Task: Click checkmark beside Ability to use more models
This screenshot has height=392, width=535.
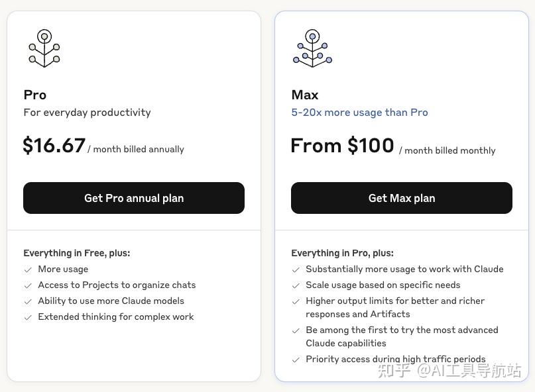Action: (28, 301)
